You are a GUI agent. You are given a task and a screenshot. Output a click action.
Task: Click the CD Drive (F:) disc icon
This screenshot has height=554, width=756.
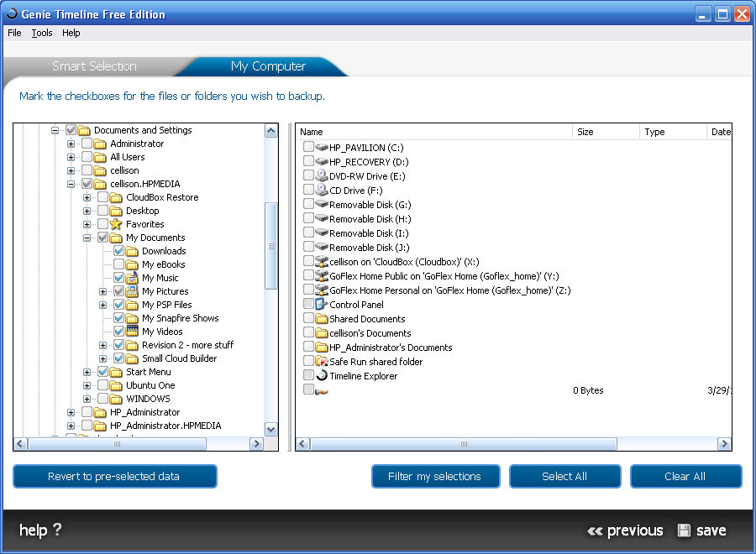[322, 190]
